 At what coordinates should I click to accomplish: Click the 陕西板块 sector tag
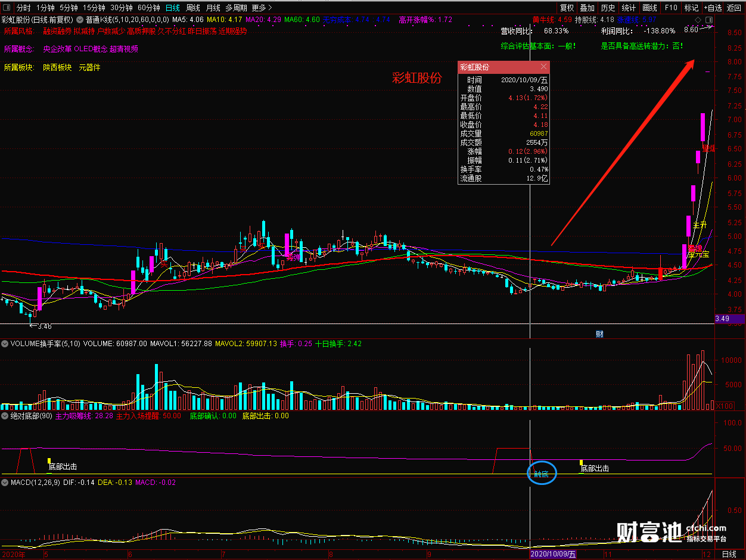58,68
